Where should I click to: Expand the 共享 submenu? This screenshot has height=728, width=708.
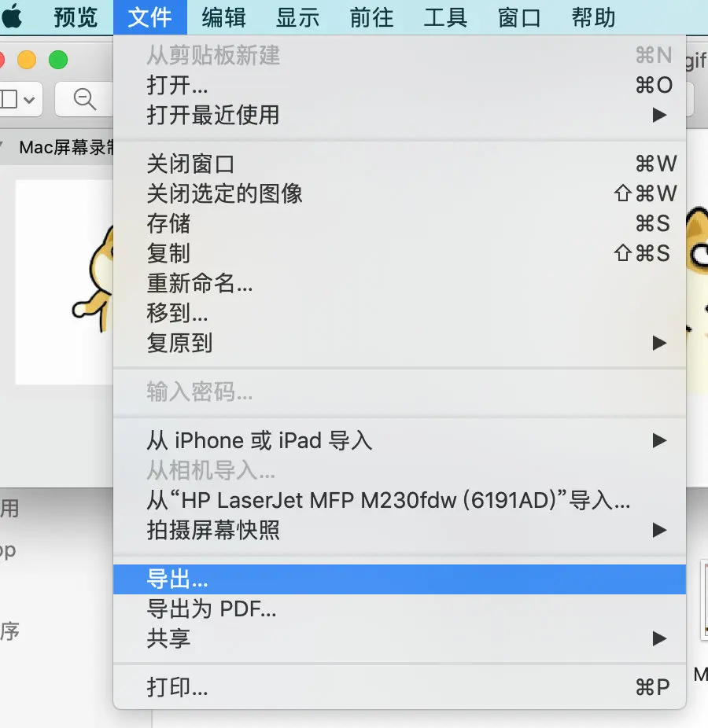pyautogui.click(x=400, y=639)
